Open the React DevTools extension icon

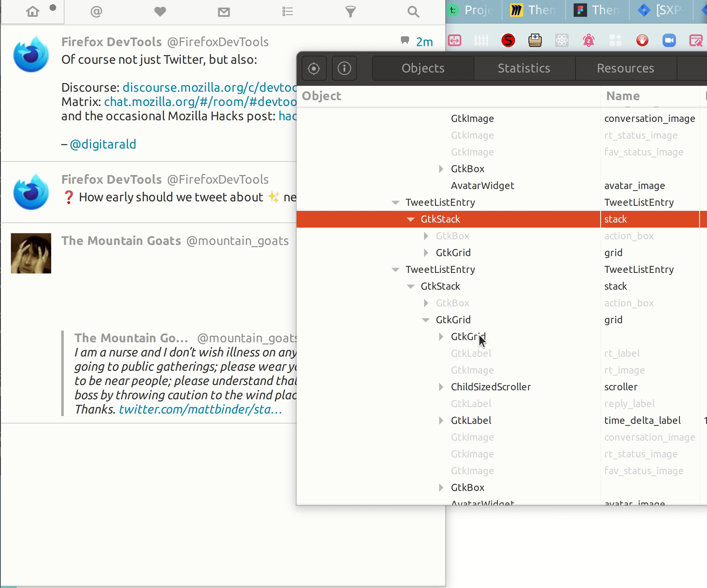point(562,41)
